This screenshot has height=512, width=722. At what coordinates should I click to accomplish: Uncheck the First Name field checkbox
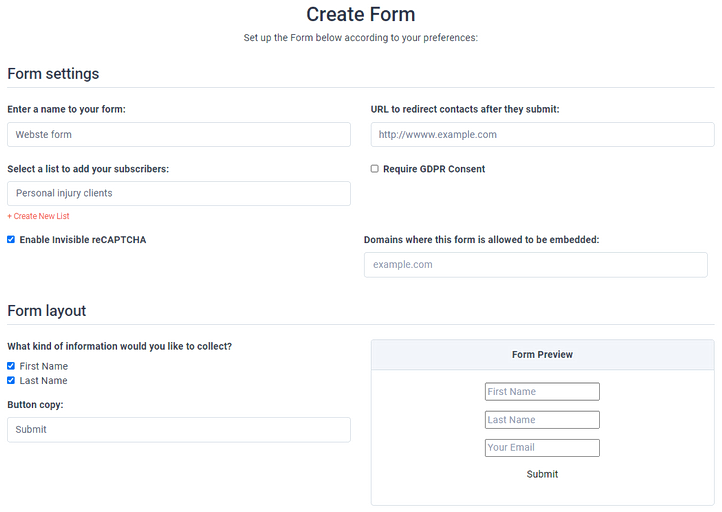tap(11, 366)
